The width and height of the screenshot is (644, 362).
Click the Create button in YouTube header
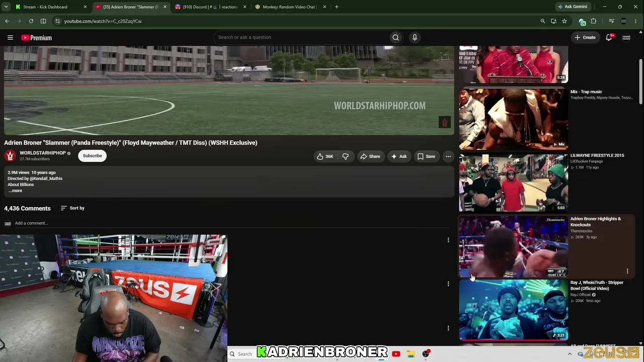[x=585, y=37]
